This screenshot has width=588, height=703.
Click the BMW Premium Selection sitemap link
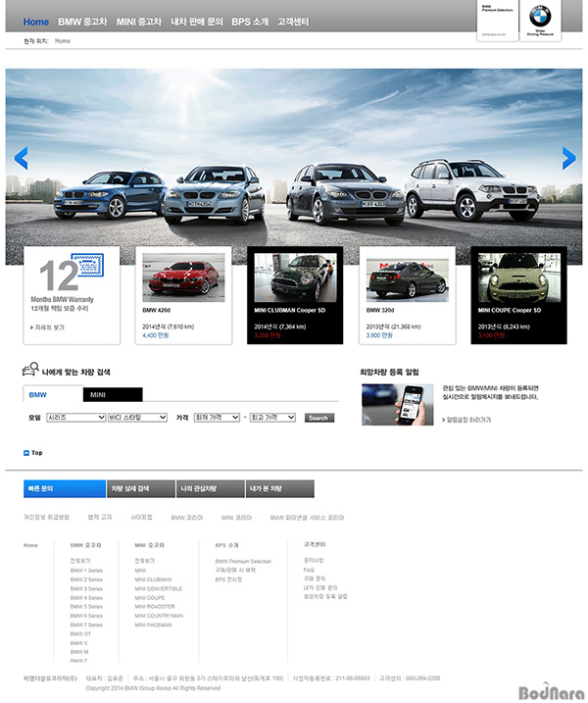click(243, 562)
